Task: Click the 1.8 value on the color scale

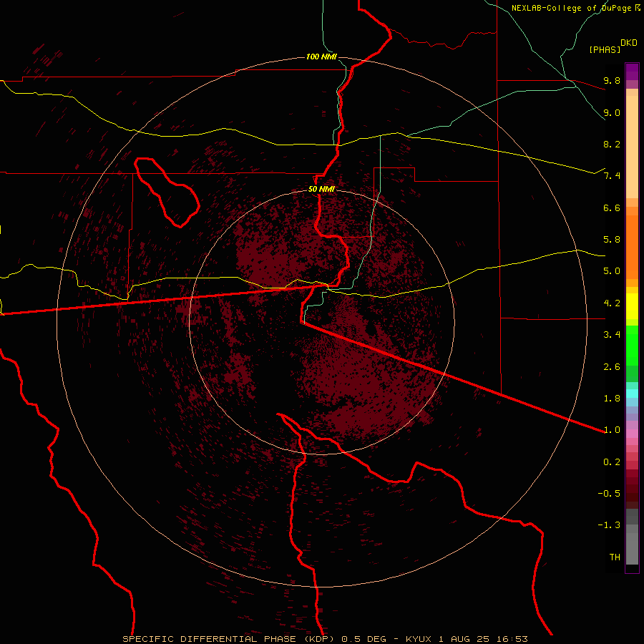Action: click(x=612, y=399)
